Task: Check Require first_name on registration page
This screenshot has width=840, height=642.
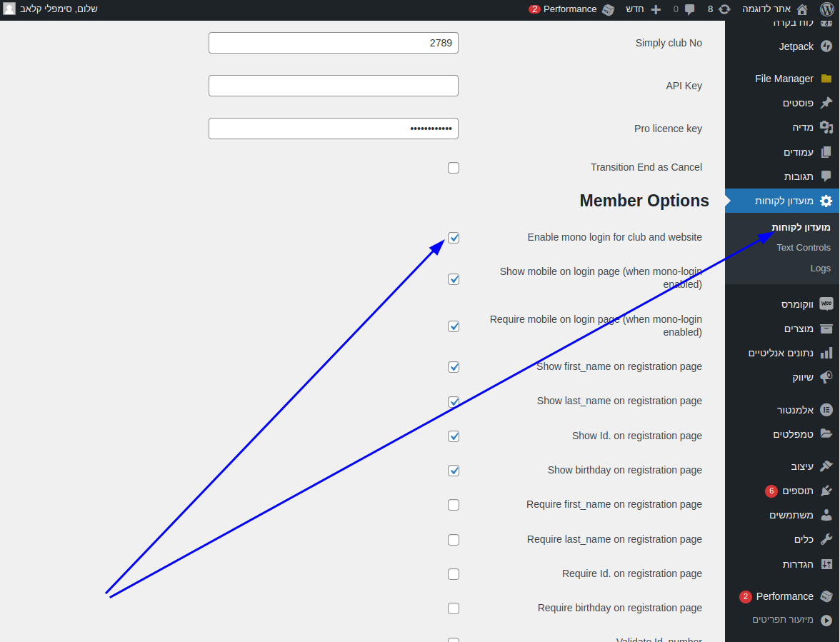Action: (x=454, y=505)
